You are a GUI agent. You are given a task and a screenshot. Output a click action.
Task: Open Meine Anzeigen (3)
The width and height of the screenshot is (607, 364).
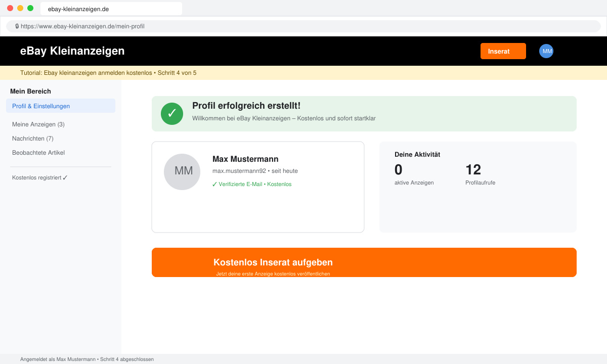pyautogui.click(x=38, y=124)
